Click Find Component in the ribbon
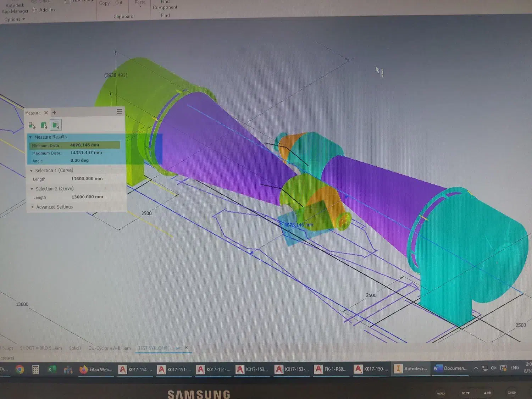Image resolution: width=532 pixels, height=399 pixels. [x=165, y=5]
